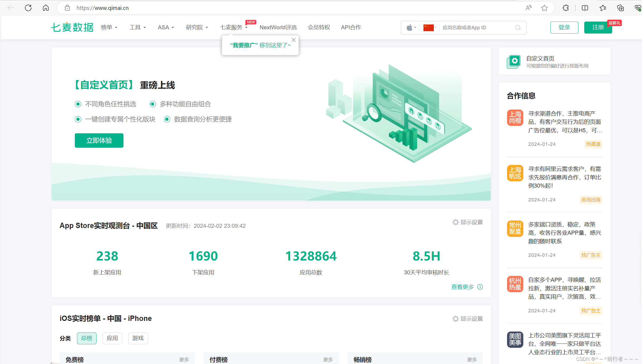The height and width of the screenshot is (364, 642).
Task: Expand the 研究院 dropdown menu
Action: (197, 27)
